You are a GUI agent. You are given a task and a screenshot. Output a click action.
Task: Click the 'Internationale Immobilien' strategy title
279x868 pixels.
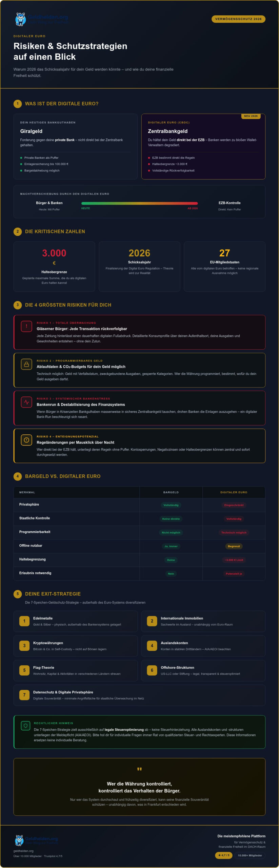[182, 618]
